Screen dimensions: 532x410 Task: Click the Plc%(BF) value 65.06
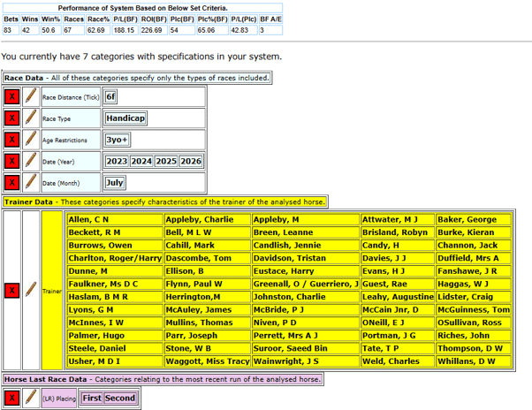(212, 30)
